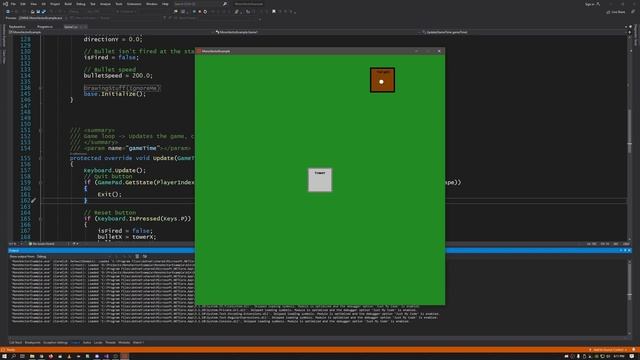Click the Exit(); code line

point(110,194)
